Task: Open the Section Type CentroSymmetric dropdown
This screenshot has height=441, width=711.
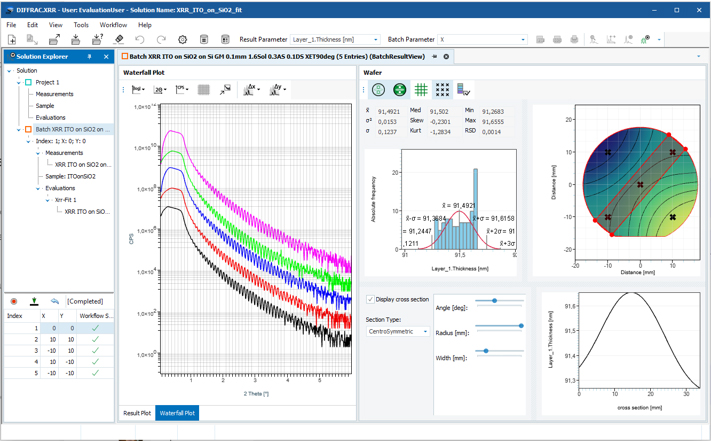Action: click(398, 331)
